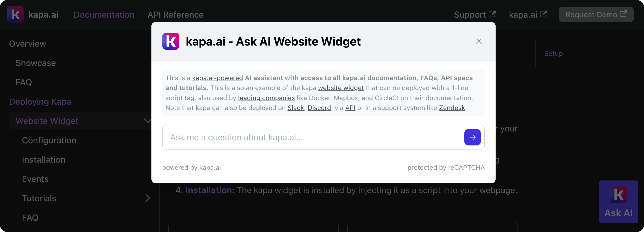Click the submit arrow button in search field
Viewport: 644px width, 232px height.
pos(472,137)
